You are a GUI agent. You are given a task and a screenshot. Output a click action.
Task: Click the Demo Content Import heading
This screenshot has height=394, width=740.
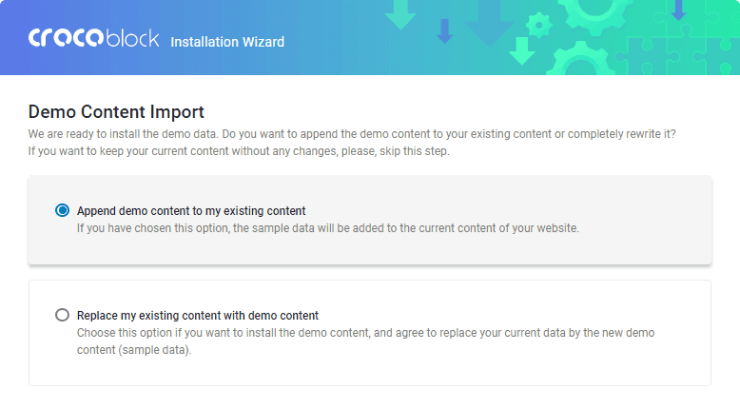click(116, 112)
